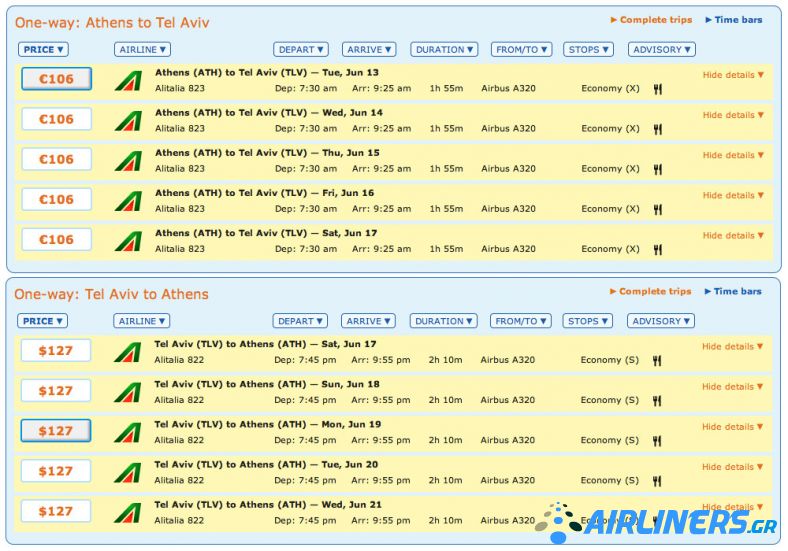
Task: Click Alitalia logo for Mon, Jun 19 flight
Action: coord(128,433)
